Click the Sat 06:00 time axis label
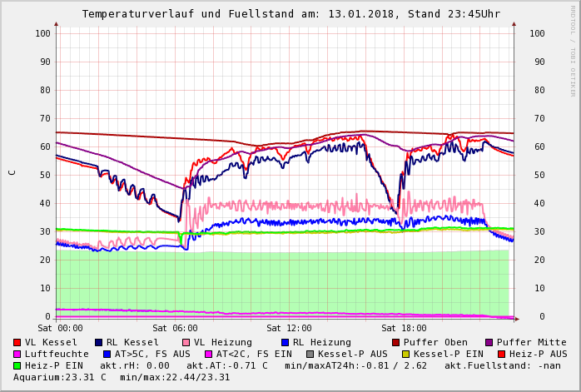The height and width of the screenshot is (392, 581). [175, 328]
